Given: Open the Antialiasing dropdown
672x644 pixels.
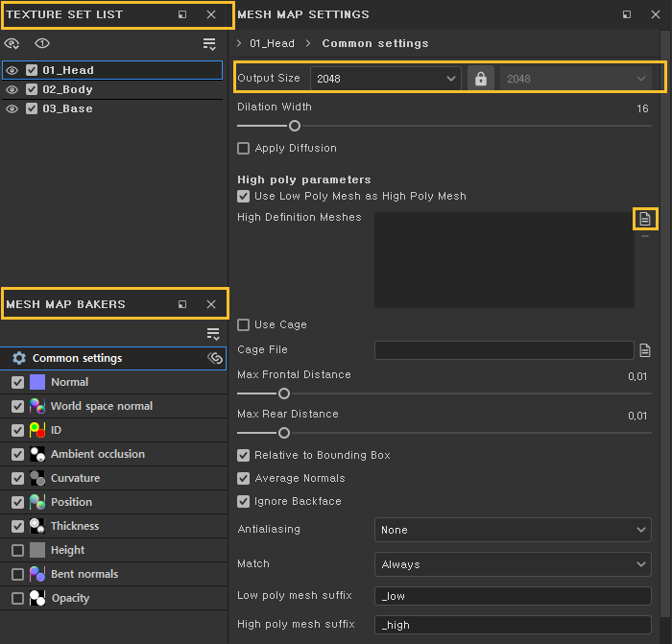Looking at the screenshot, I should [x=513, y=530].
